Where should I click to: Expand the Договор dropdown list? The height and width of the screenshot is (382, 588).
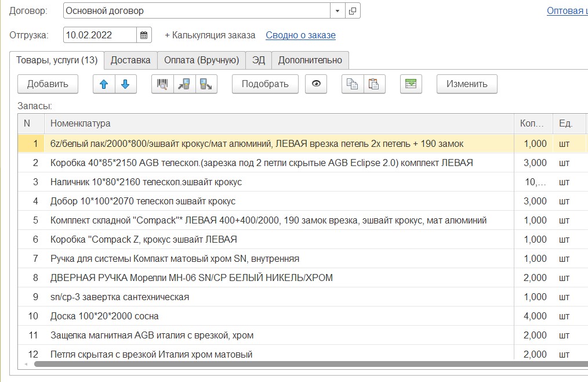click(337, 11)
